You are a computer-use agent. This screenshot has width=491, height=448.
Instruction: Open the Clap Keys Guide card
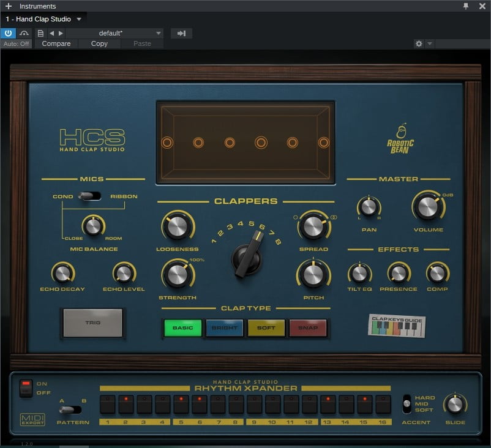397,326
